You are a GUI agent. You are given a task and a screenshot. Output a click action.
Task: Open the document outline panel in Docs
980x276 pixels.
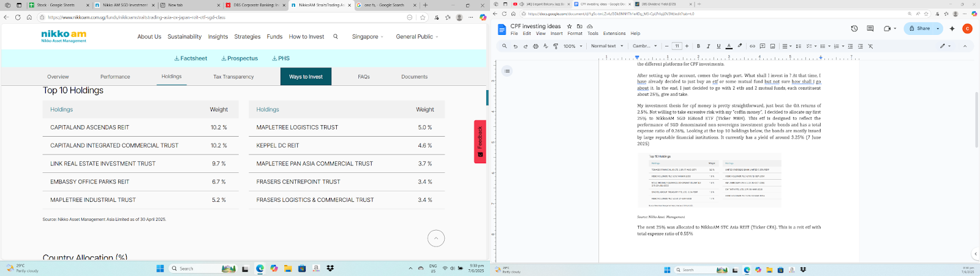(x=507, y=71)
